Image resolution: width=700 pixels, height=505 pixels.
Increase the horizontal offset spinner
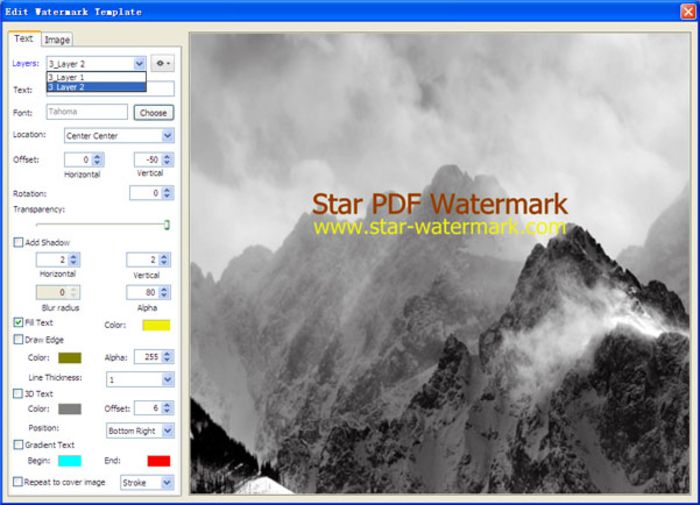pos(97,156)
